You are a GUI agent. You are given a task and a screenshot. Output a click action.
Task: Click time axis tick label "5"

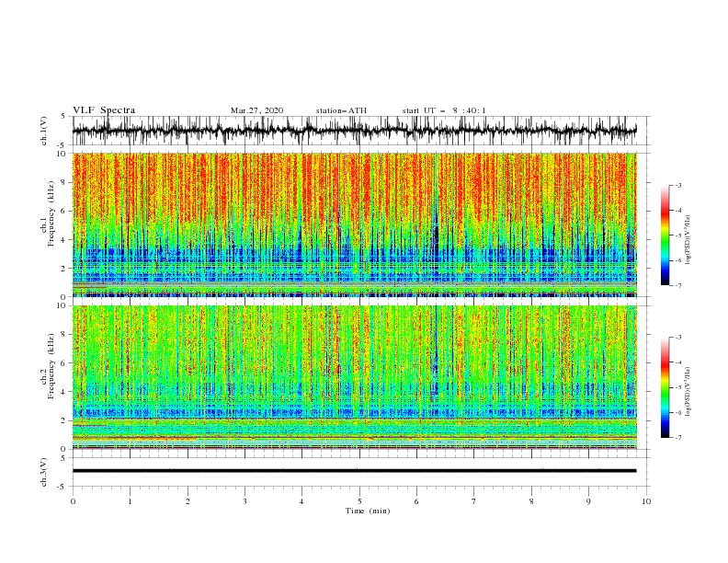[x=359, y=501]
